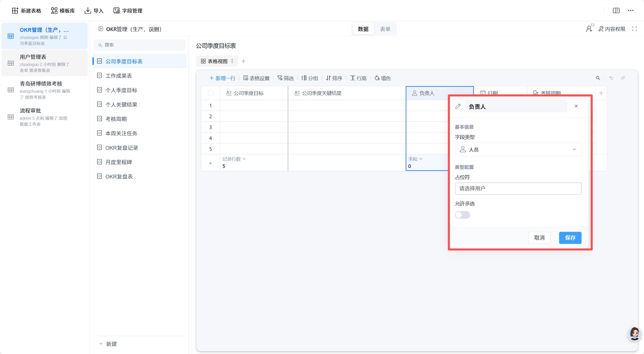Select the 青岛研博绩效考核 workbook
644x354 pixels.
click(44, 90)
